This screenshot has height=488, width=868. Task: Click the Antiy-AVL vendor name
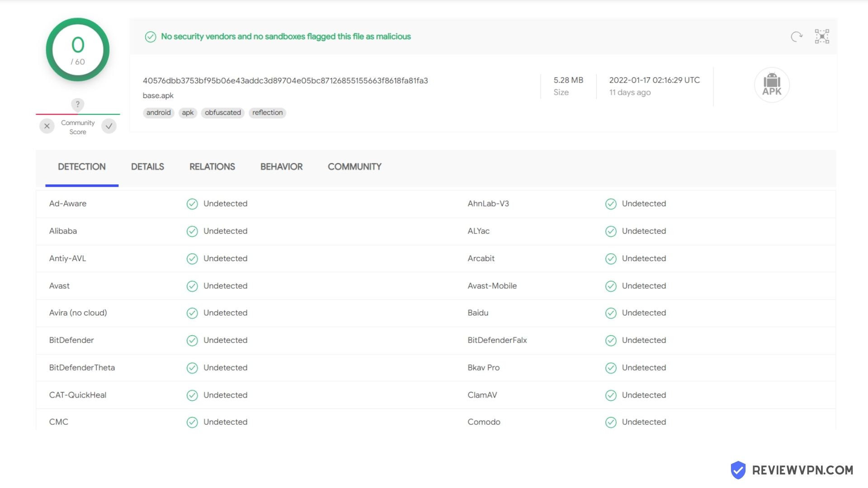click(67, 258)
